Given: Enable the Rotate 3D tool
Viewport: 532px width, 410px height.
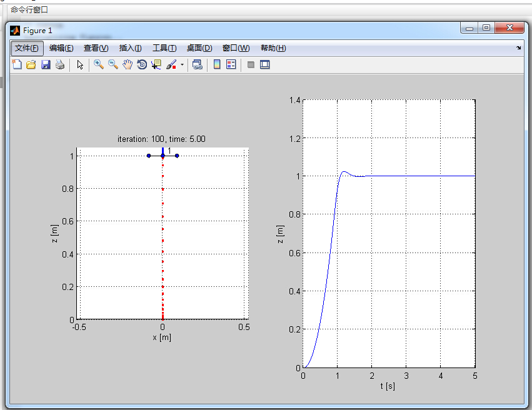Looking at the screenshot, I should click(142, 64).
